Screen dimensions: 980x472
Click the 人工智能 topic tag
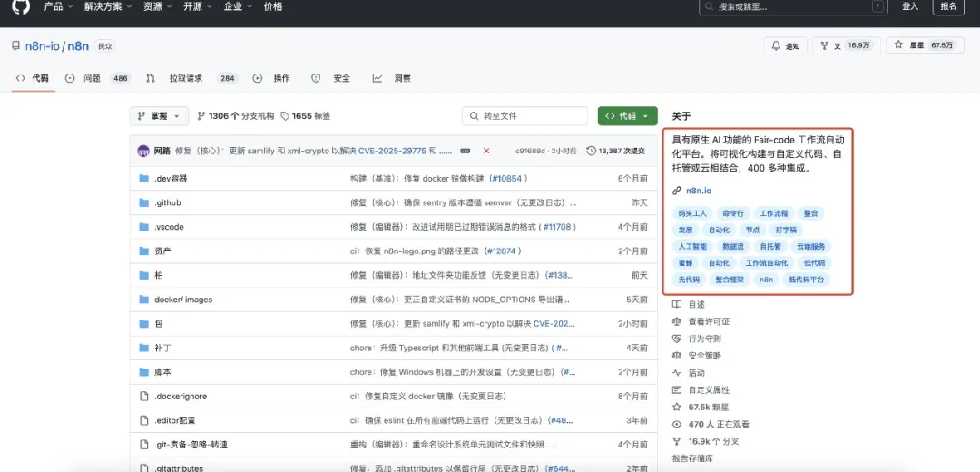click(692, 246)
